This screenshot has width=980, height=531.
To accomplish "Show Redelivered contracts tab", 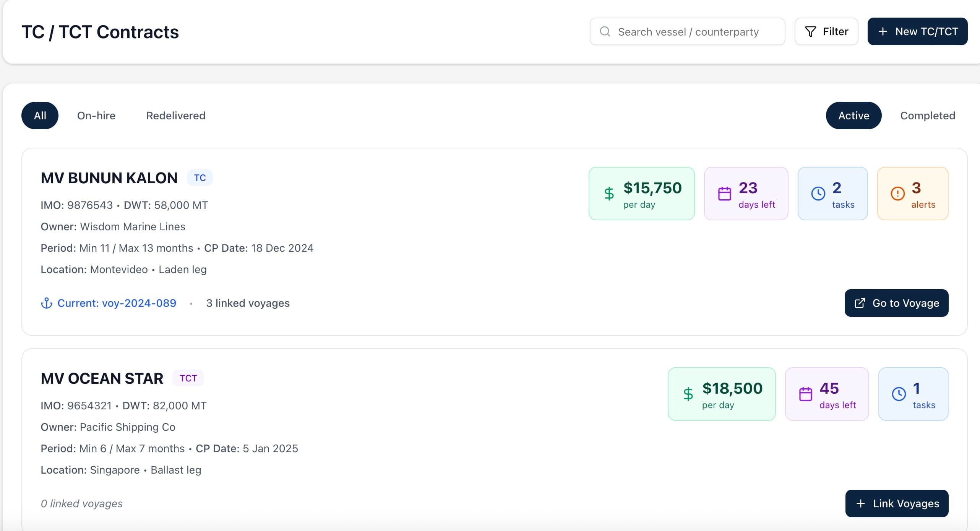I will tap(175, 116).
